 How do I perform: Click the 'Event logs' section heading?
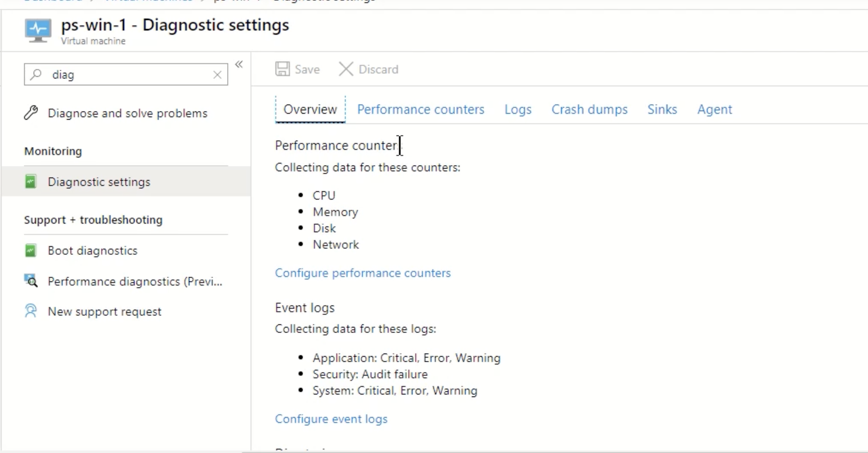(305, 308)
